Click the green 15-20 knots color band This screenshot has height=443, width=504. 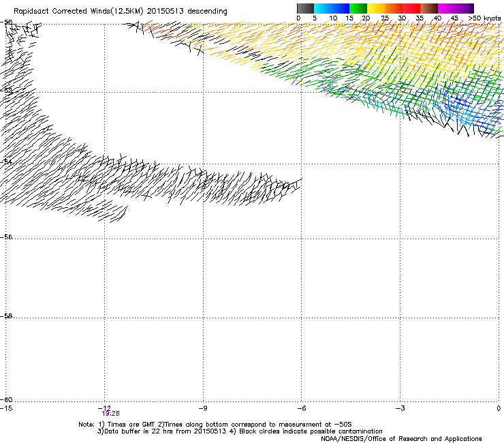tap(358, 8)
